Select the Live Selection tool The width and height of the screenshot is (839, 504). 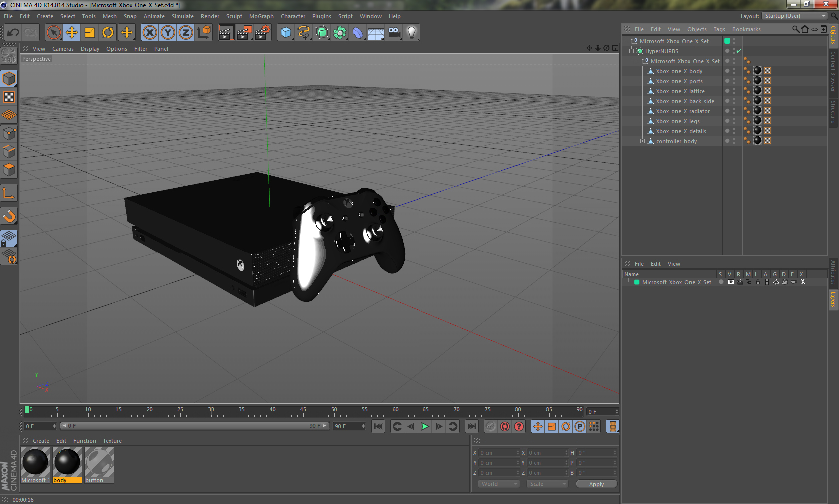point(53,33)
